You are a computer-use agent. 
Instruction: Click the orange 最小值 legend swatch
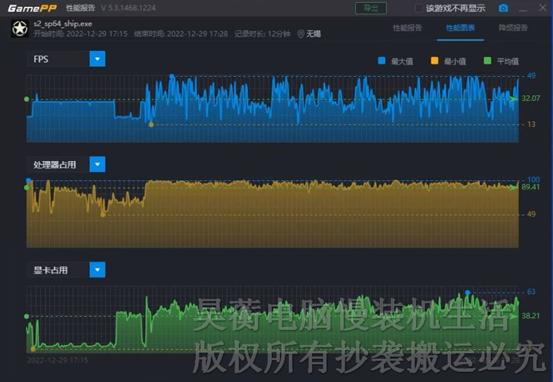click(x=434, y=61)
